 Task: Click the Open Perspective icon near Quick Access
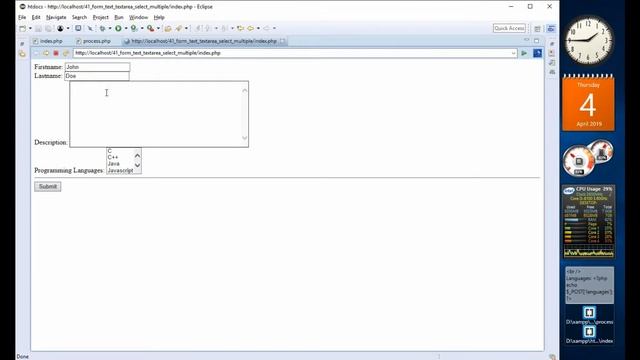point(538,29)
